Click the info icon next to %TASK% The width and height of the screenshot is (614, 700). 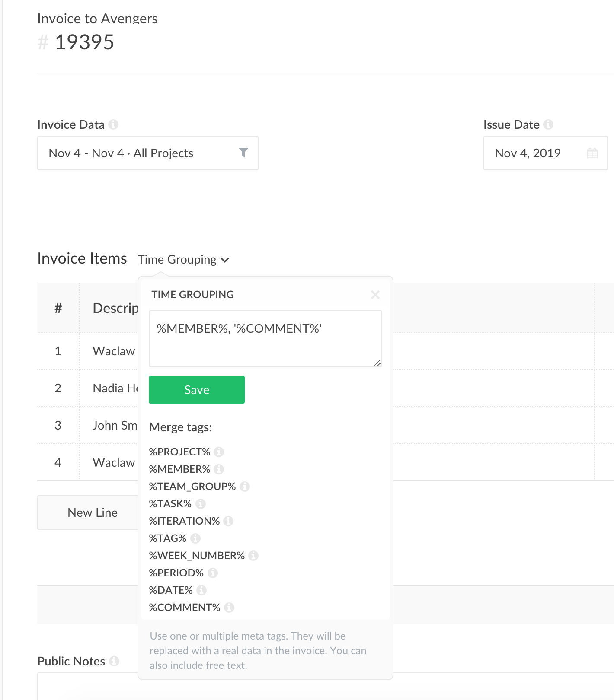(200, 504)
